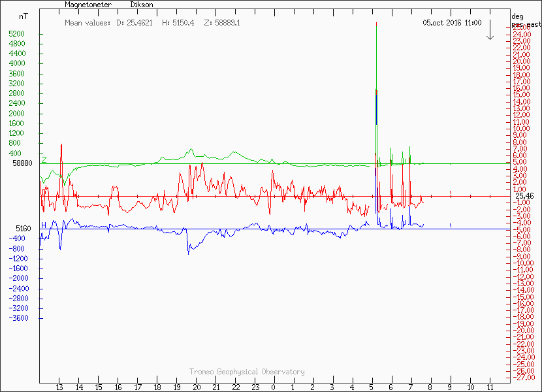Select hour 11 on the time axis
542x392 pixels.
click(489, 387)
